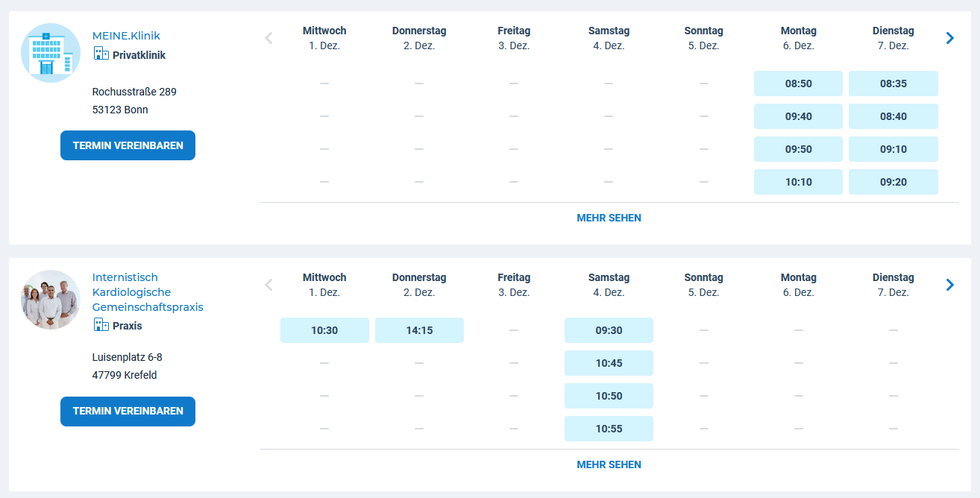Screen dimensions: 980x498
Task: Go to next week for MEINE.Klinik
Action: coord(949,38)
